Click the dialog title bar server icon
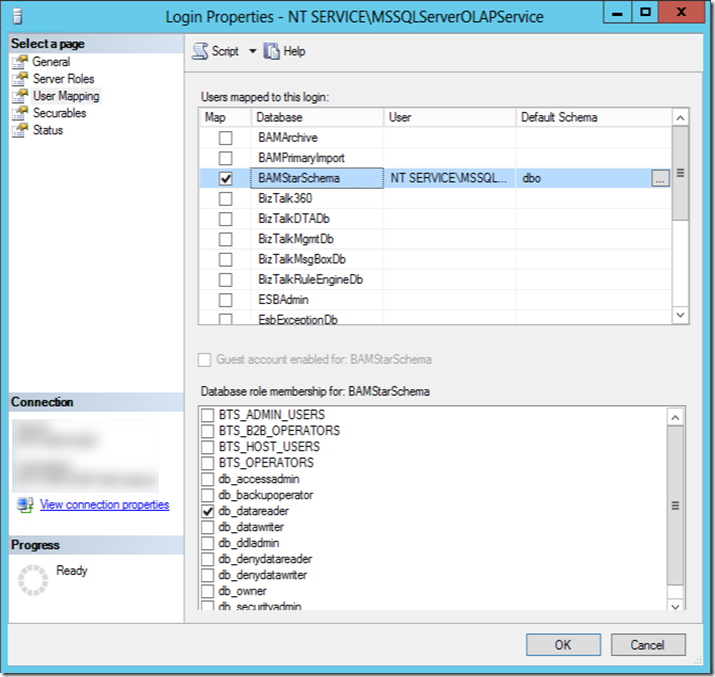This screenshot has width=715, height=677. (17, 16)
